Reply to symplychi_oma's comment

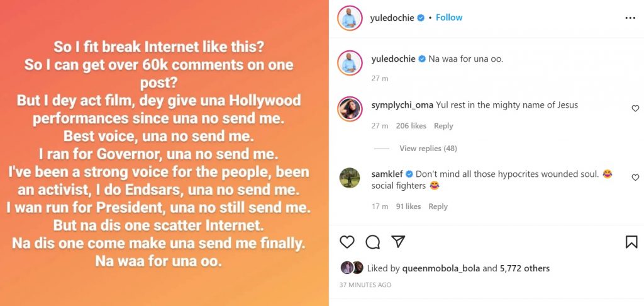(x=443, y=126)
